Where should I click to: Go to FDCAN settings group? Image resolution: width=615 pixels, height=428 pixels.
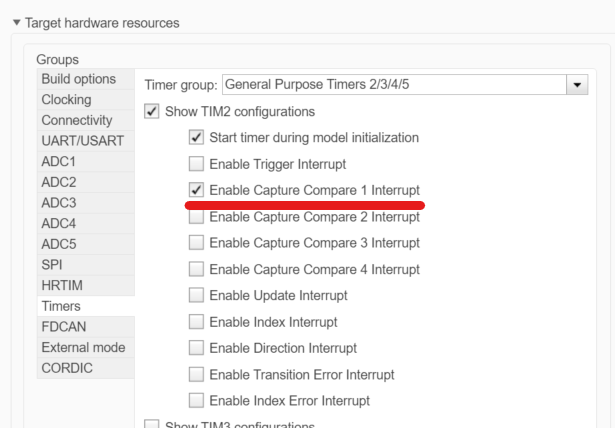[64, 327]
